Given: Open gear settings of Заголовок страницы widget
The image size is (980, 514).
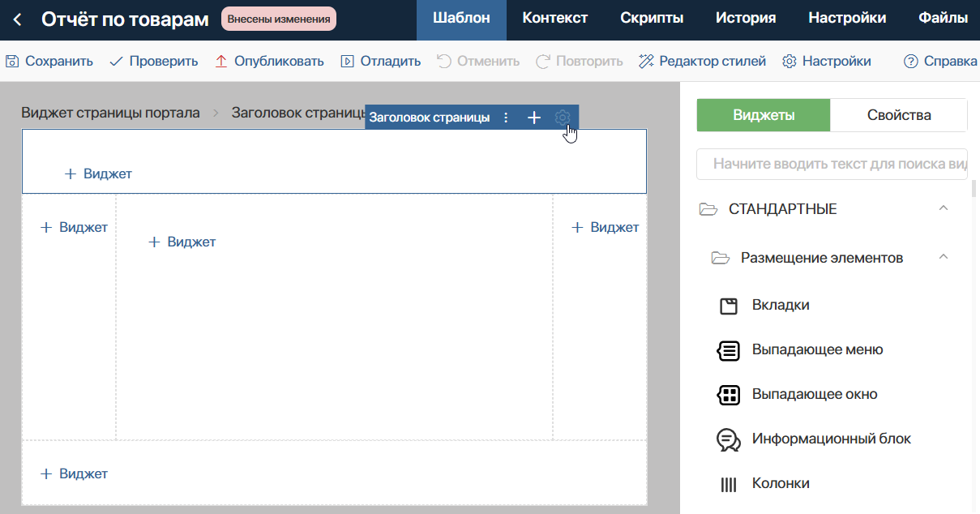Looking at the screenshot, I should (x=563, y=118).
